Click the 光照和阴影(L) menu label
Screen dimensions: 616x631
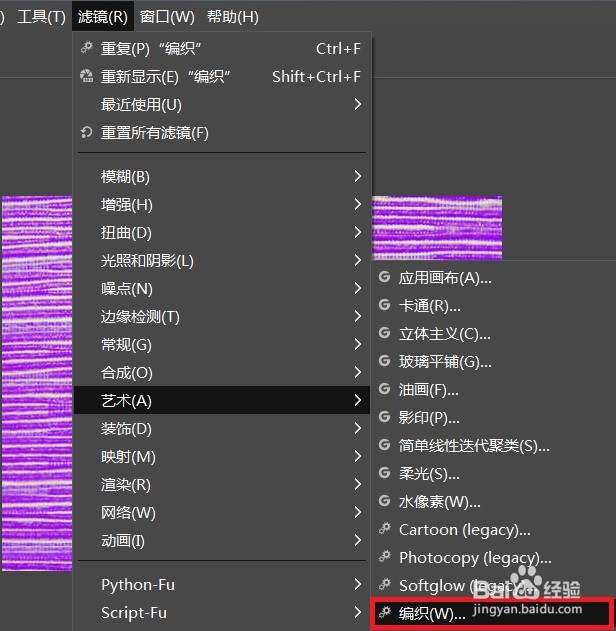(x=147, y=261)
